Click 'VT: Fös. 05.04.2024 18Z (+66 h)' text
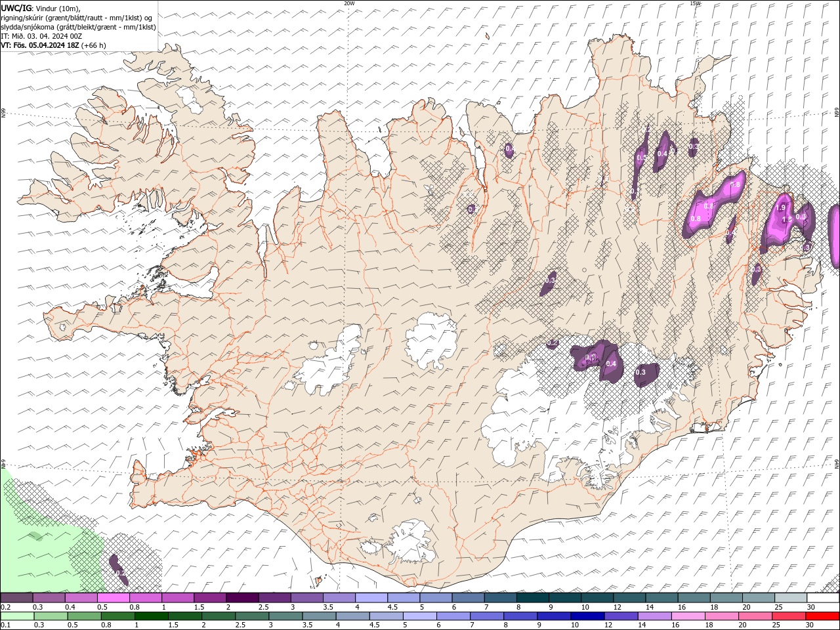The width and height of the screenshot is (840, 630). tap(53, 45)
